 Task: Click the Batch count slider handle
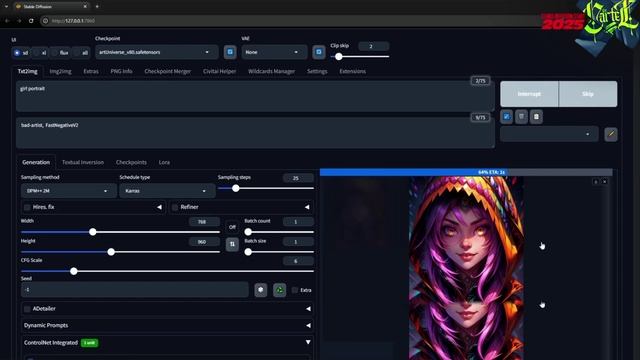tap(248, 232)
